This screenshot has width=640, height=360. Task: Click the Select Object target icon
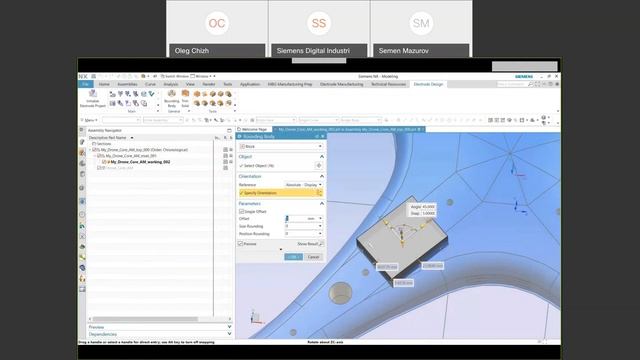pos(318,166)
